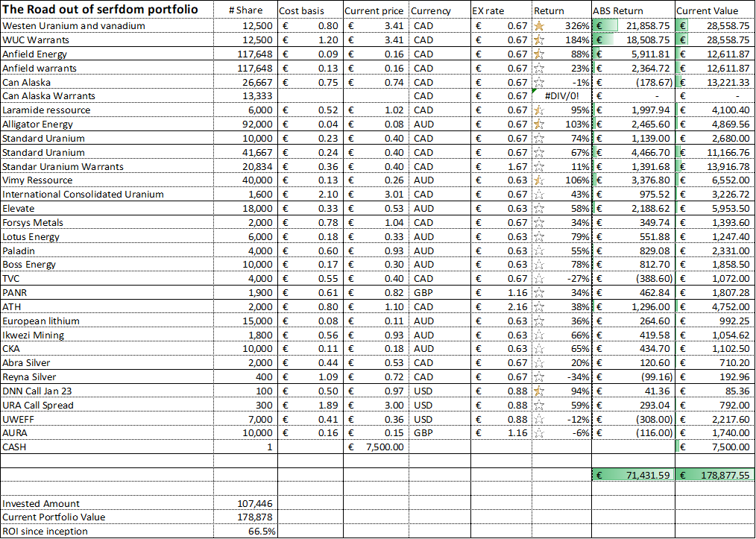This screenshot has width=756, height=539.
Task: Select the 'CKA' name cell
Action: [x=107, y=349]
